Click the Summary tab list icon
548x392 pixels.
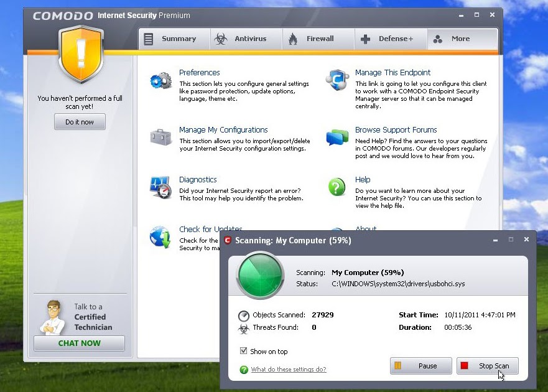coord(149,39)
